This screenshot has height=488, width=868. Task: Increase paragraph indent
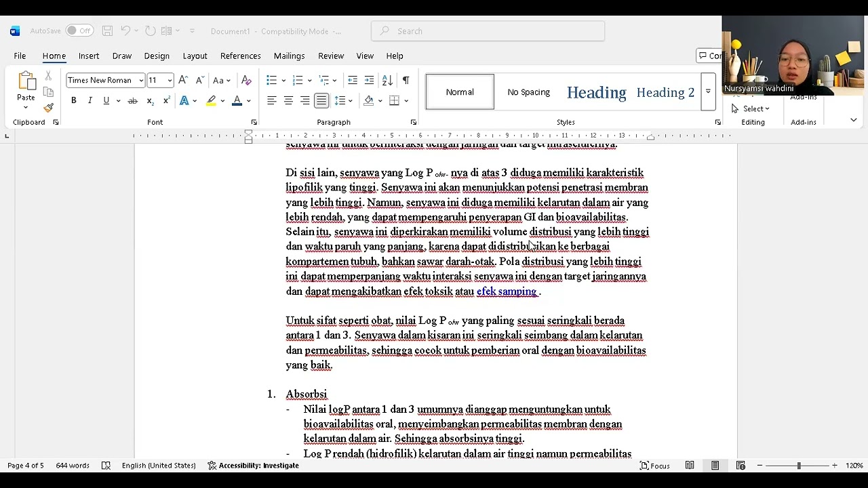click(x=369, y=80)
